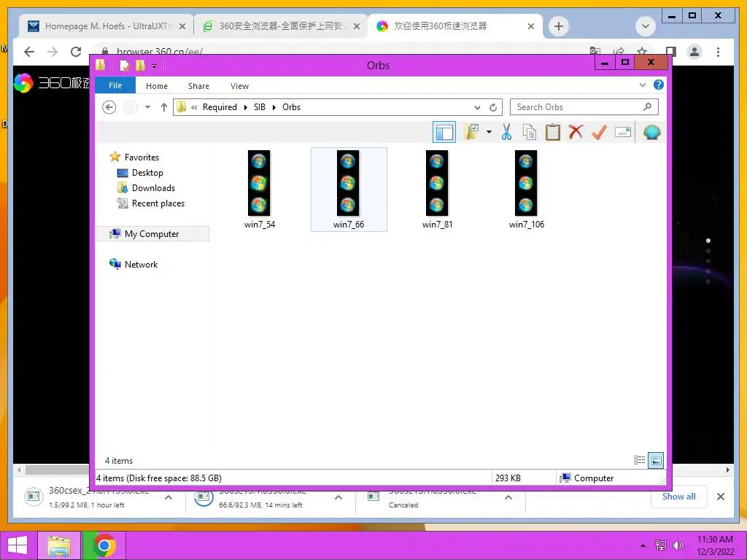This screenshot has width=747, height=560.
Task: Click the Paste clipboard icon
Action: coord(553,132)
